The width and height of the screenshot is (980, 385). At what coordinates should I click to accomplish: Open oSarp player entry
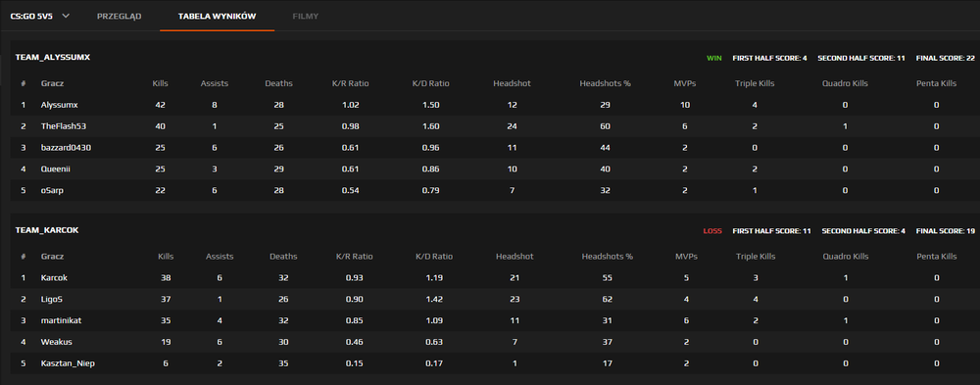point(53,191)
